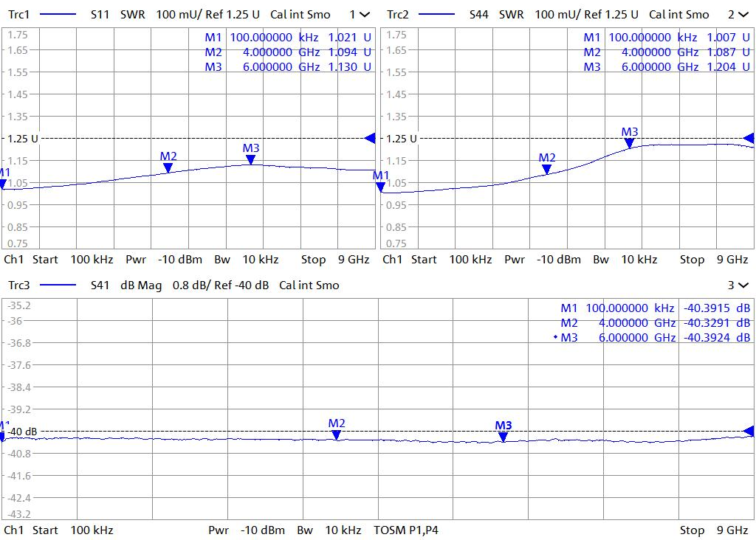Screen dimensions: 756x540
Task: Open the diagram 3 dropdown chevron
Action: [x=743, y=285]
